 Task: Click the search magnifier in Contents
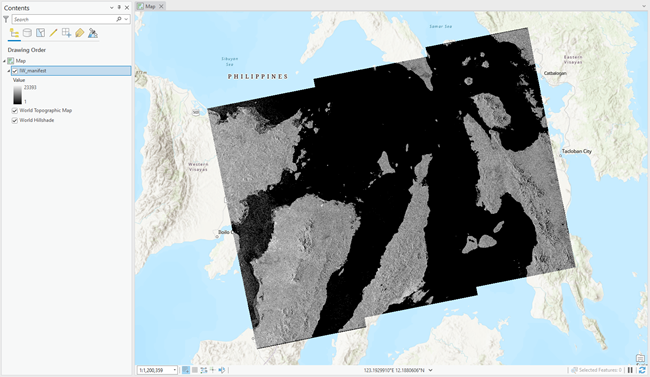click(x=119, y=19)
